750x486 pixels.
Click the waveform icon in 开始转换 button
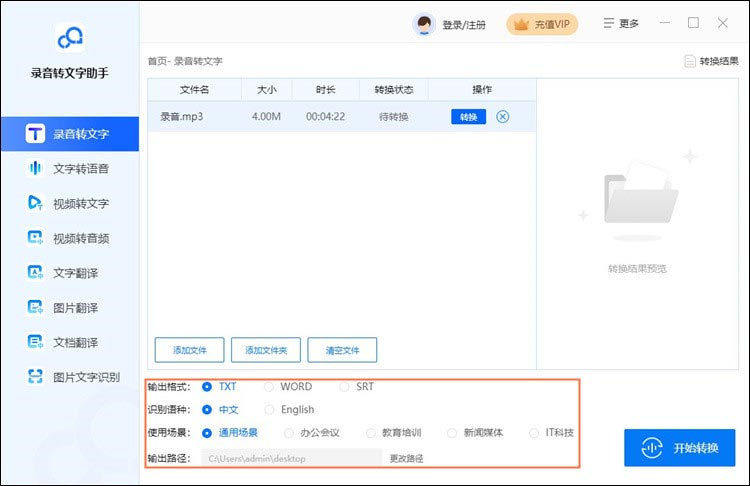[x=651, y=448]
